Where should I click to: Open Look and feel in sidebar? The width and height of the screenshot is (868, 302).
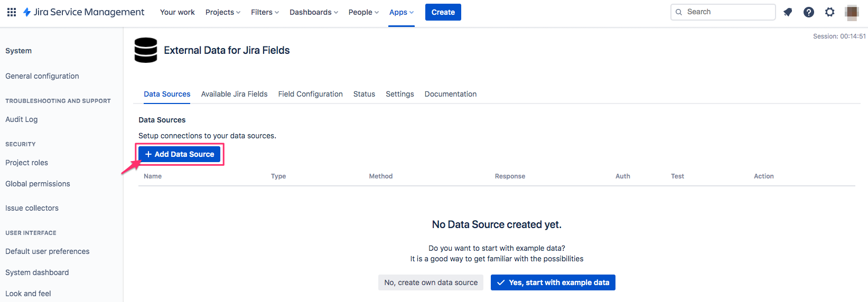29,294
